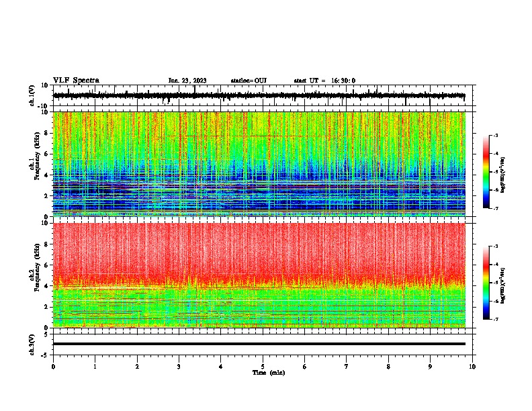The image size is (532, 411).
Task: Click the ch.2 color bar log(PSD) unit label
Action: pyautogui.click(x=503, y=285)
